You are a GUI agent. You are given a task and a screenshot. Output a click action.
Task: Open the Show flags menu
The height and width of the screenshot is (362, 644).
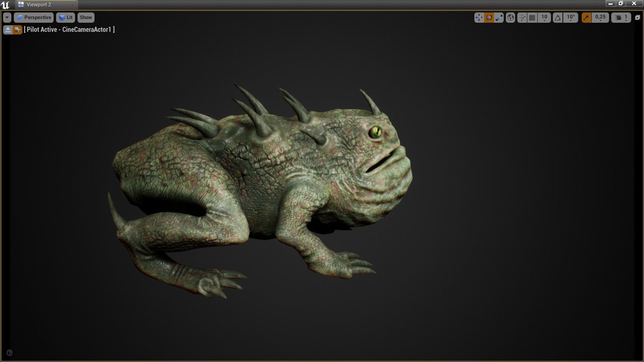tap(86, 17)
